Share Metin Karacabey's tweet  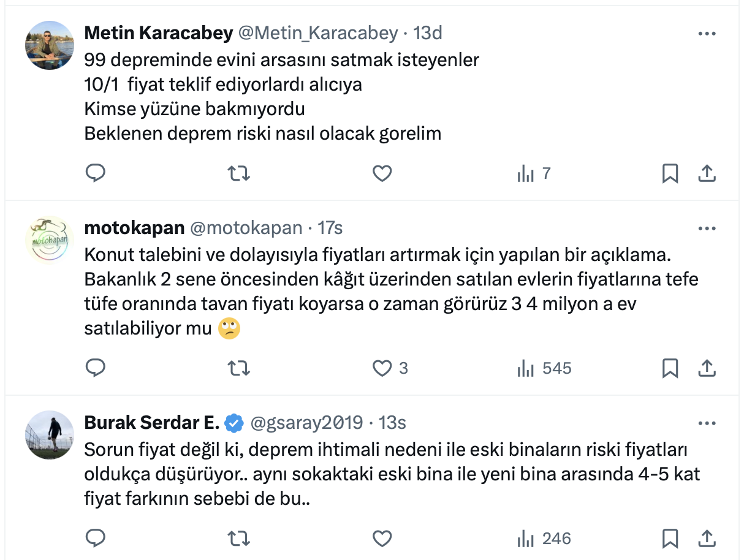pyautogui.click(x=707, y=174)
